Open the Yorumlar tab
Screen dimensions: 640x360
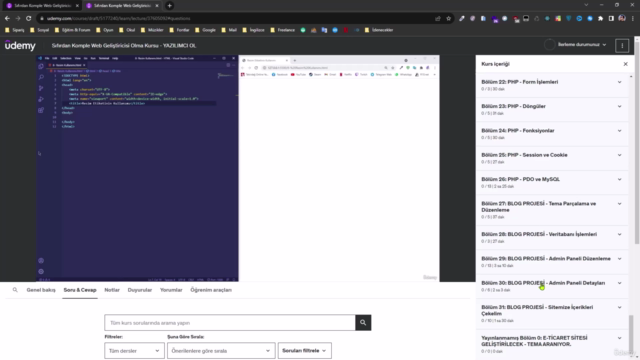(x=171, y=290)
